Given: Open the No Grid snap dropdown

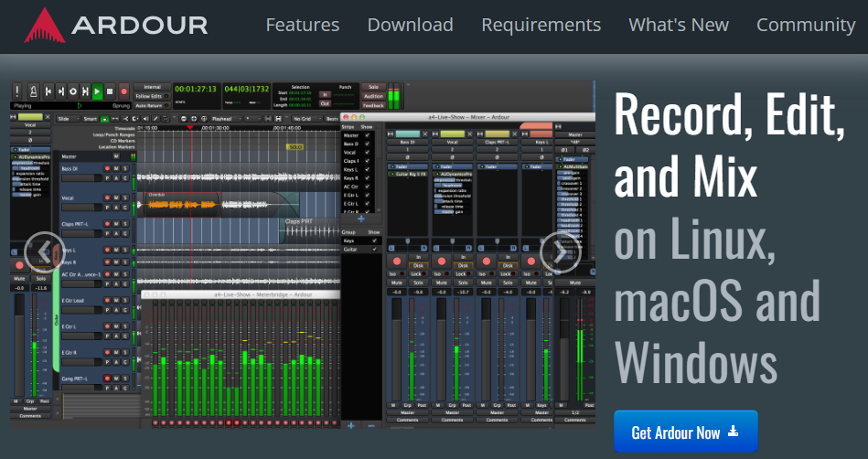Looking at the screenshot, I should pos(306,119).
